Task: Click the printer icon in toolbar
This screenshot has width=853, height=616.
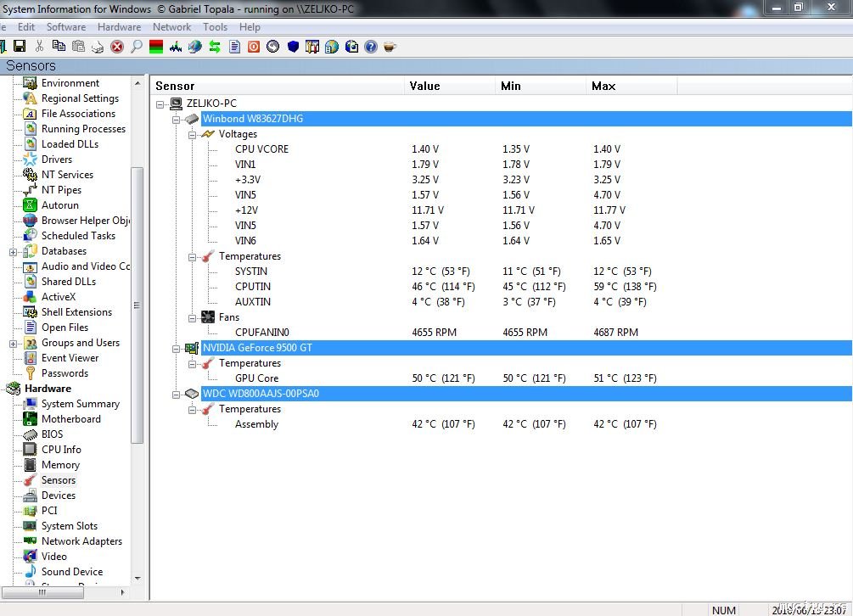Action: pyautogui.click(x=98, y=47)
